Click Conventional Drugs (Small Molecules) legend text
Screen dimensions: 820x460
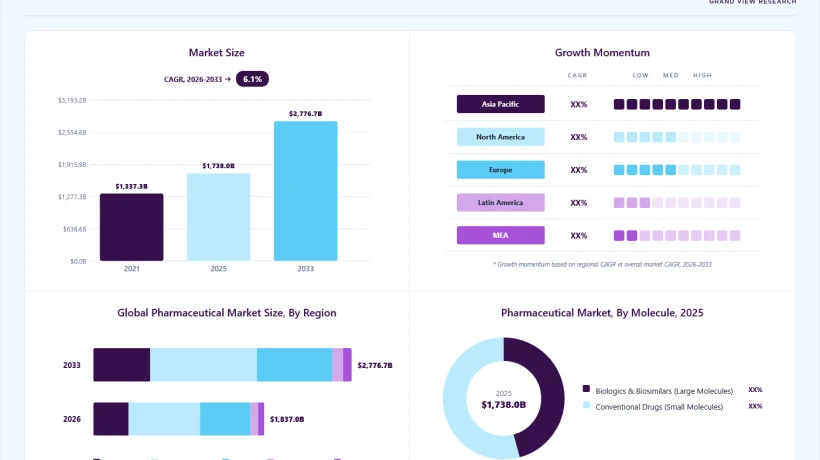click(x=659, y=407)
